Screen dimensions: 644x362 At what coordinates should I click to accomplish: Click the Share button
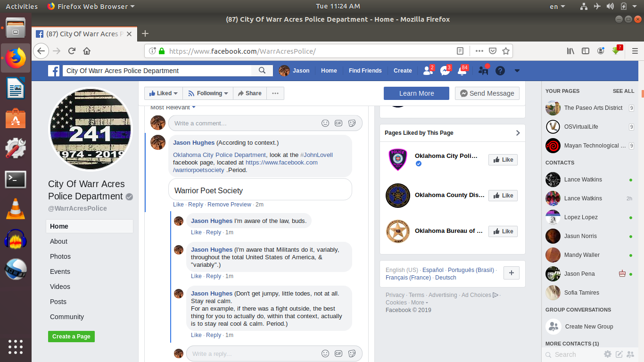(x=250, y=93)
